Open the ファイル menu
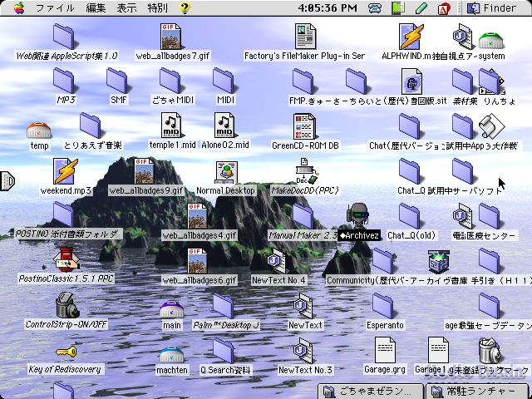The image size is (532, 399). pyautogui.click(x=55, y=8)
